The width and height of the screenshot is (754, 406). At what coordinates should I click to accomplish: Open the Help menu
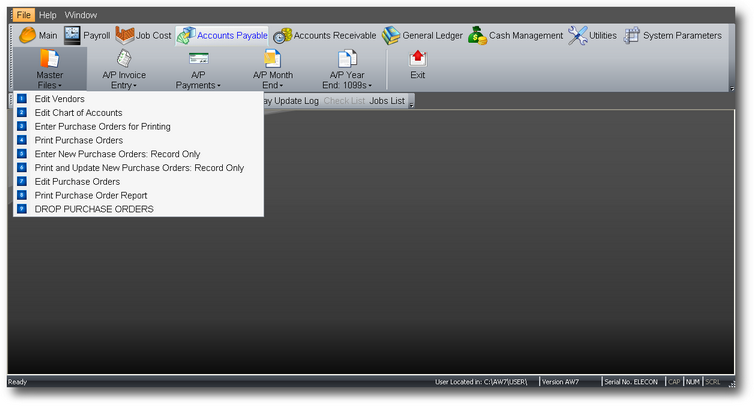click(48, 15)
